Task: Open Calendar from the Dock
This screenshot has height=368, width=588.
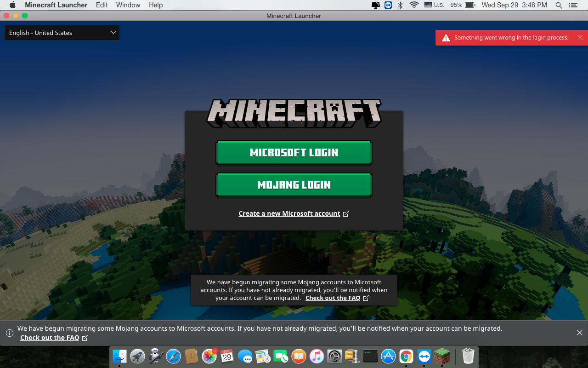Action: (x=227, y=356)
